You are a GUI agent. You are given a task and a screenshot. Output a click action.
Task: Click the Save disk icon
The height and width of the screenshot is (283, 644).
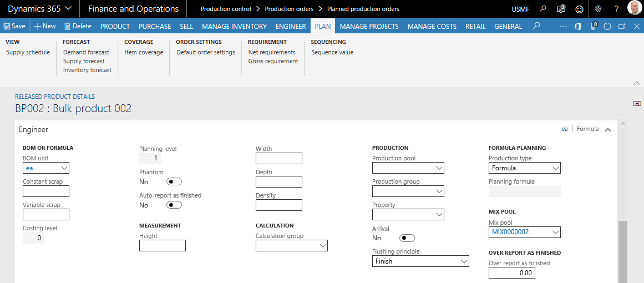(7, 26)
